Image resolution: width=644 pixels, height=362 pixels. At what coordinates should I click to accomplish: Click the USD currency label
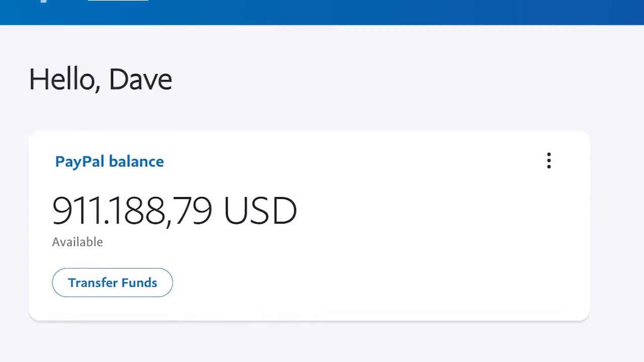[260, 211]
